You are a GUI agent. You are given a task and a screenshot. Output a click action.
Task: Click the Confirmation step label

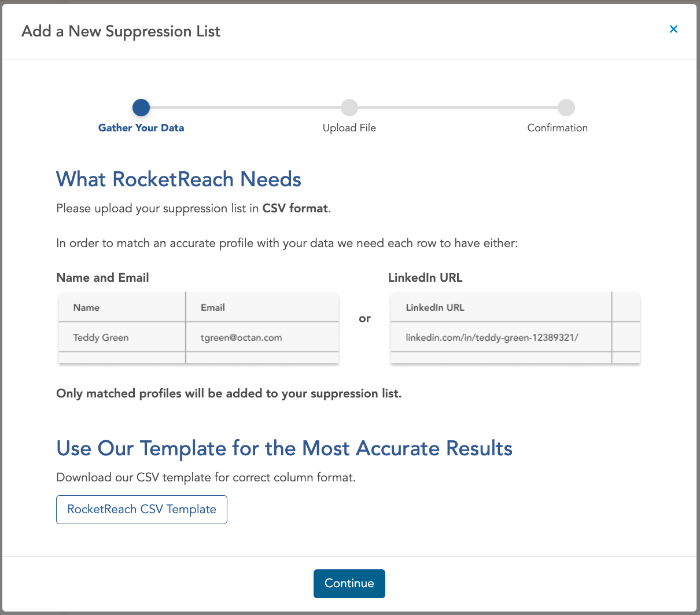tap(558, 128)
